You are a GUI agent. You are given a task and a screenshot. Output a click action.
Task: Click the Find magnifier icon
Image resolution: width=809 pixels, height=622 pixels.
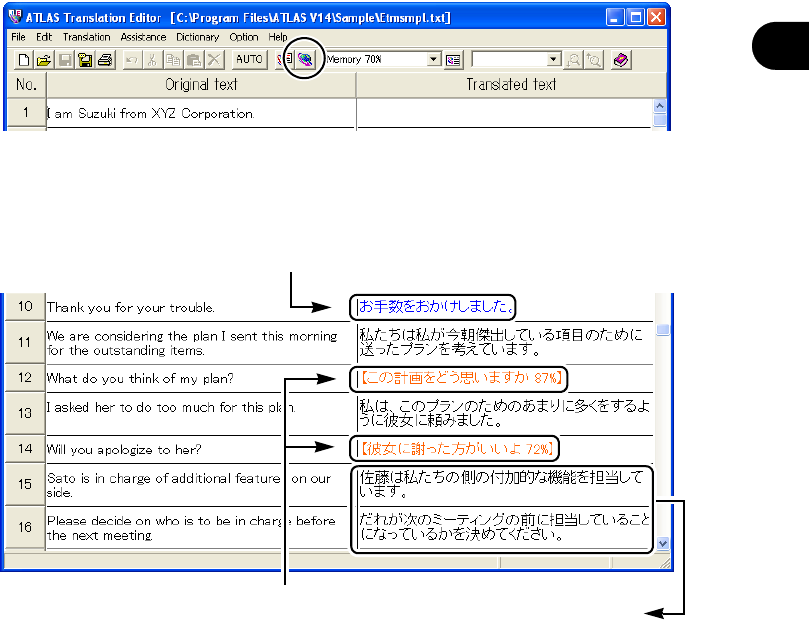click(573, 60)
